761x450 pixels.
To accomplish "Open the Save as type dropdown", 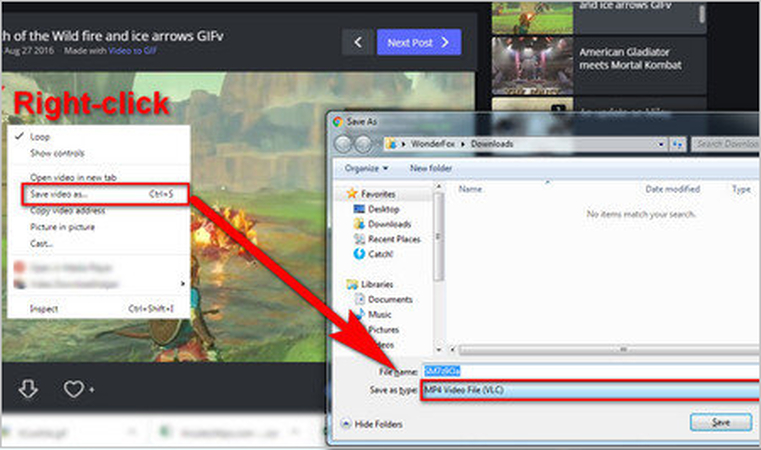I will pos(591,390).
